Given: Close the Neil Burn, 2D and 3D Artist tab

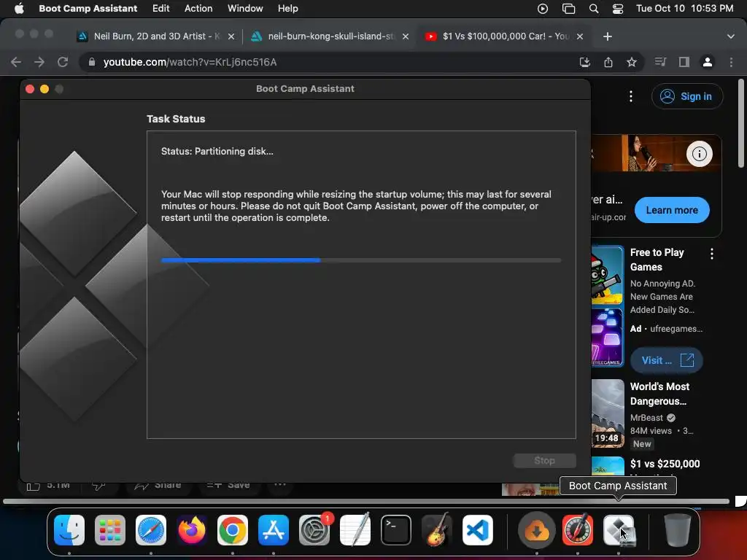Looking at the screenshot, I should tap(231, 36).
